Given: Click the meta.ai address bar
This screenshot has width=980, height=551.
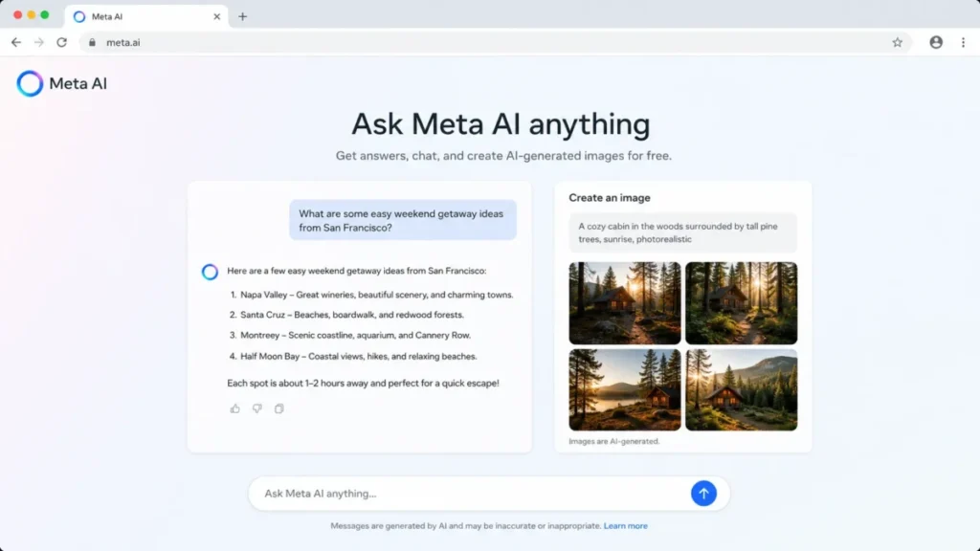Looking at the screenshot, I should tap(496, 42).
